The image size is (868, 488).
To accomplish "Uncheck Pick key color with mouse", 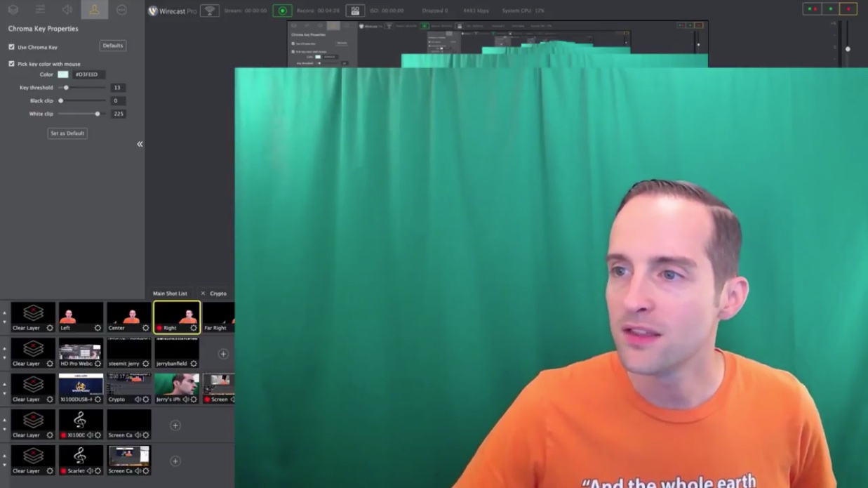I will tap(11, 63).
